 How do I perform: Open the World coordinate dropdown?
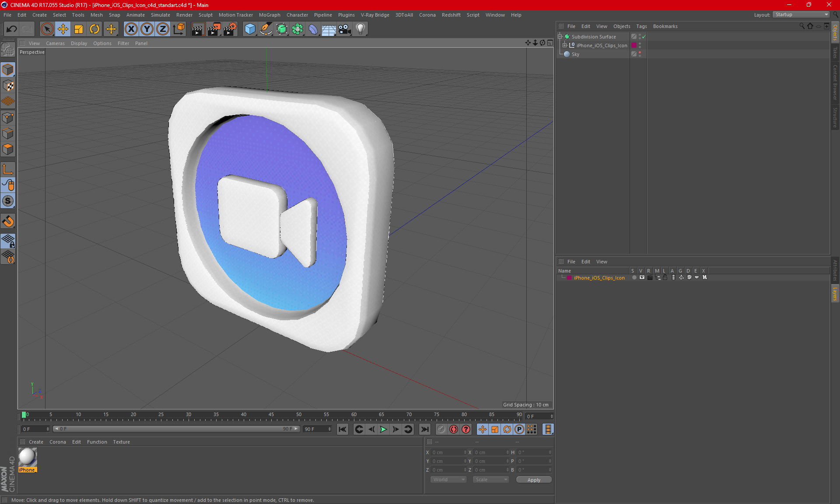tap(448, 479)
